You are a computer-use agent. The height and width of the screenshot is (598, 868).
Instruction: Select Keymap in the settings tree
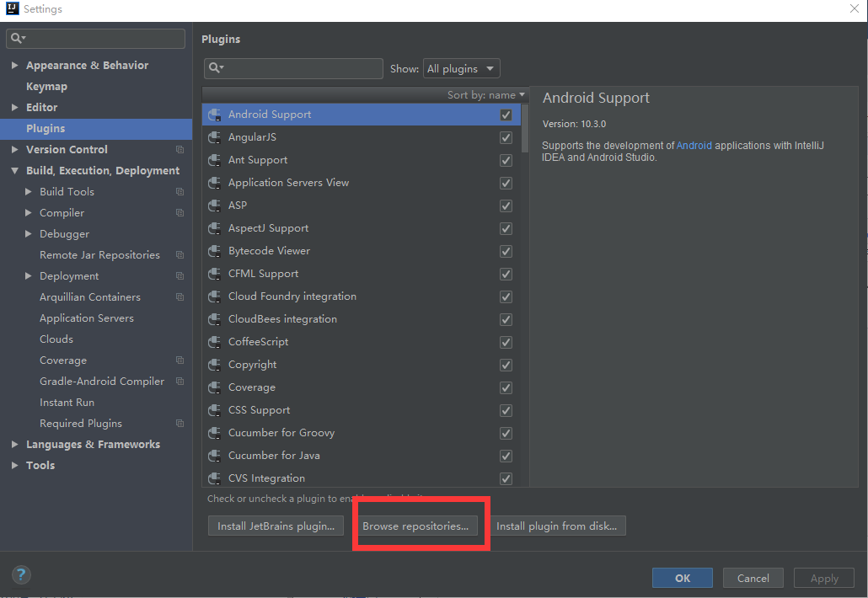[46, 86]
